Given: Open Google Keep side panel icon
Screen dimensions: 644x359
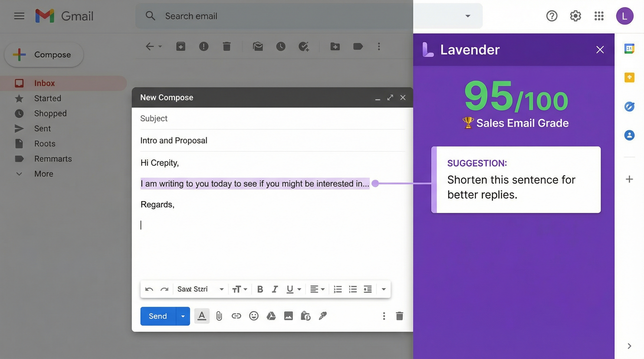Looking at the screenshot, I should pos(629,77).
